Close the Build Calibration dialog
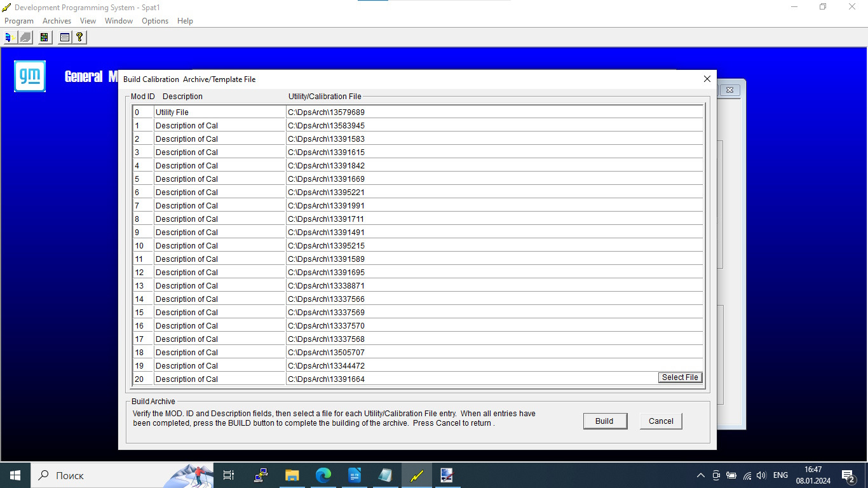 click(x=707, y=79)
